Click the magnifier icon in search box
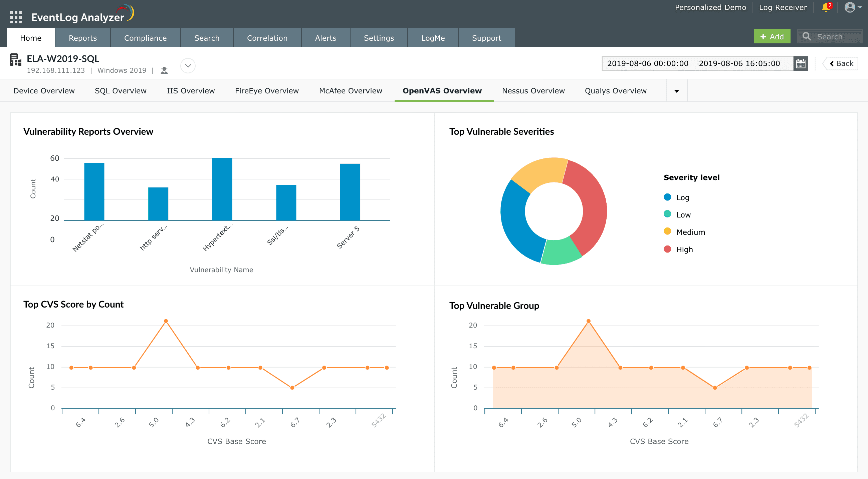The height and width of the screenshot is (479, 868). click(806, 36)
